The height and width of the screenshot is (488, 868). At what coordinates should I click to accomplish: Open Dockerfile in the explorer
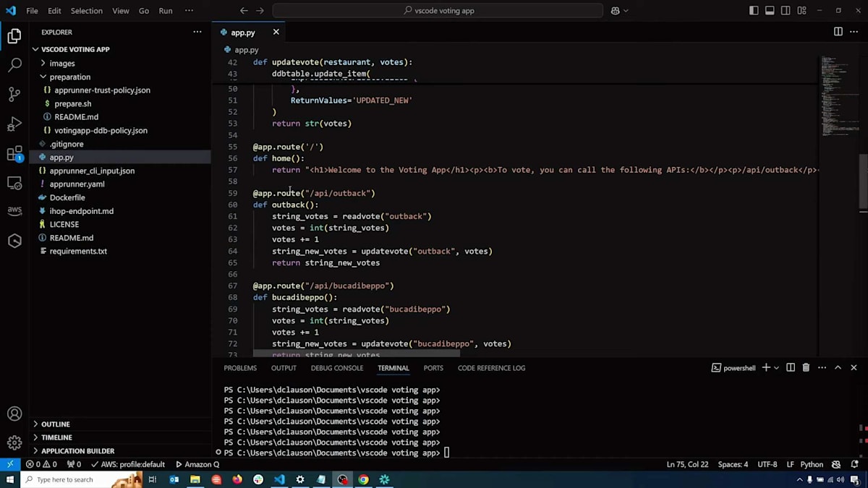[67, 197]
